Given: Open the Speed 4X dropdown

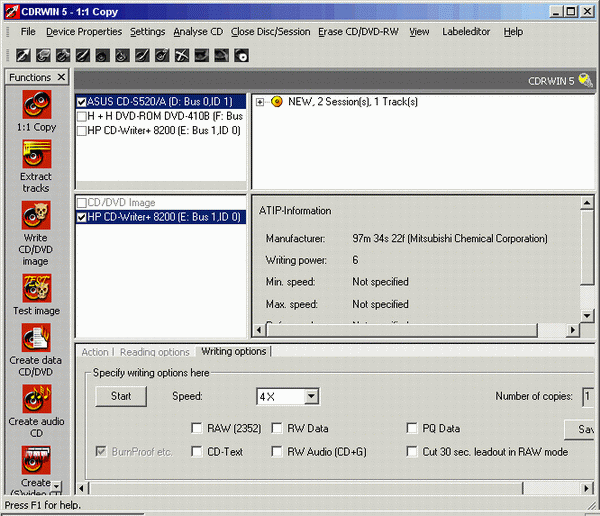Looking at the screenshot, I should (311, 396).
